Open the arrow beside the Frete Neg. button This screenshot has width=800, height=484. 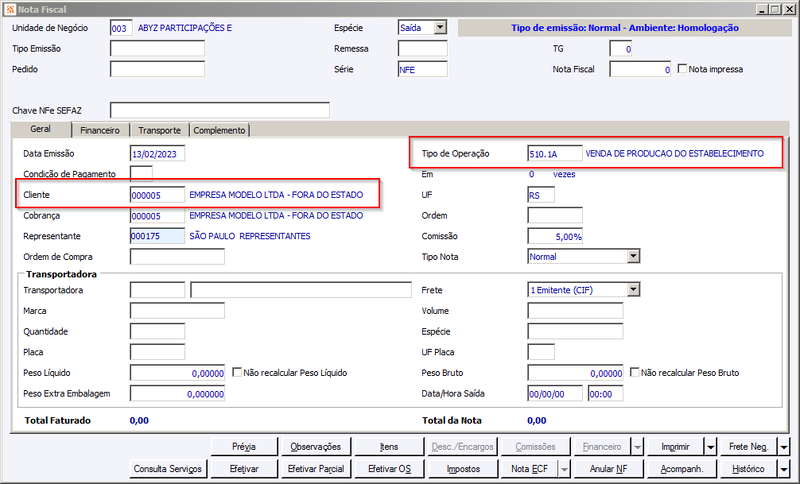(784, 447)
